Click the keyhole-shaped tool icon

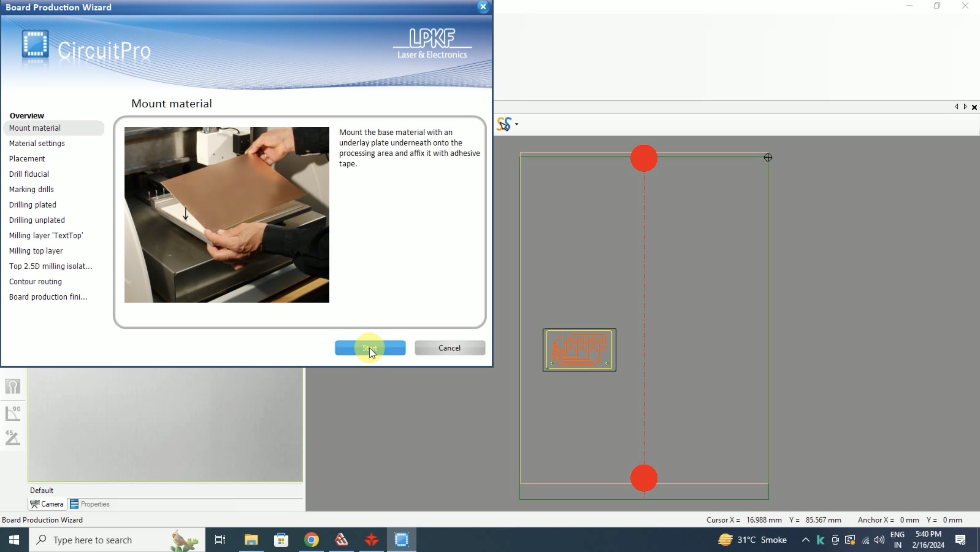pyautogui.click(x=13, y=387)
